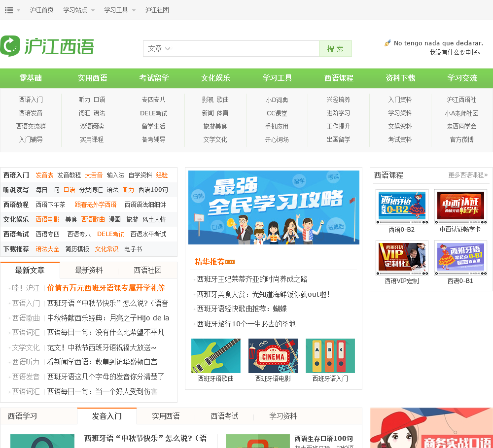This screenshot has width=493, height=448.
Task: Select the 实用西语 navigation menu
Action: tap(92, 78)
